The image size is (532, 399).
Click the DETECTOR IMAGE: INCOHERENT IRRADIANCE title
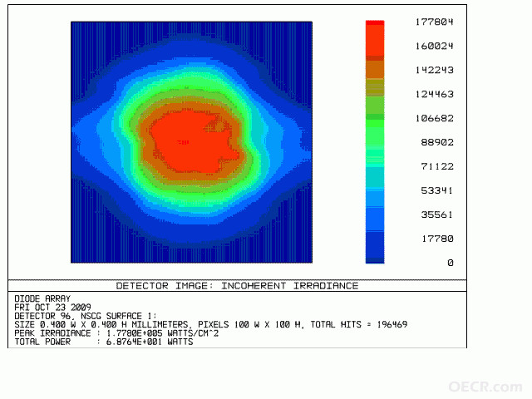point(237,286)
